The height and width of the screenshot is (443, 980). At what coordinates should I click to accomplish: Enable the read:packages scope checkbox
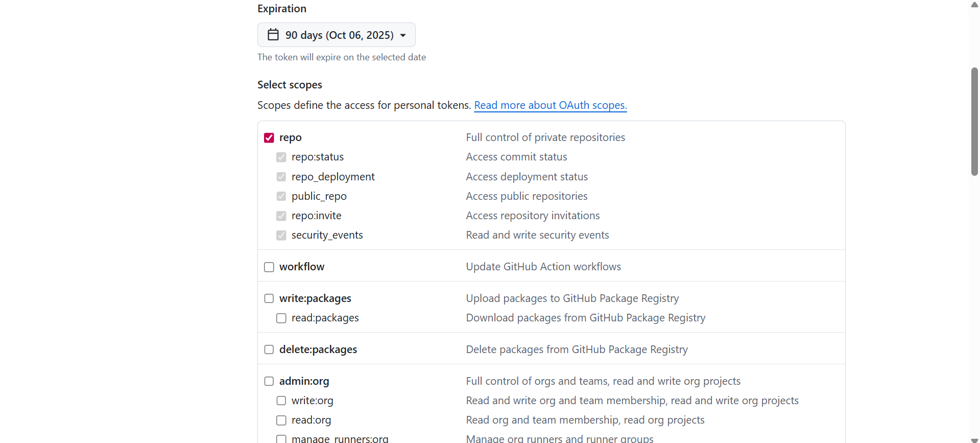point(281,318)
